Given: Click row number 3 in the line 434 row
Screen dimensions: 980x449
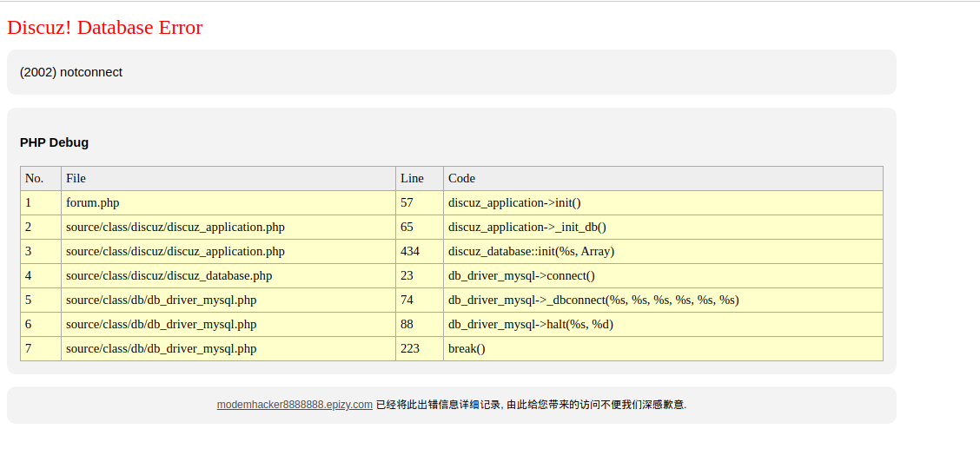Looking at the screenshot, I should pyautogui.click(x=41, y=252).
